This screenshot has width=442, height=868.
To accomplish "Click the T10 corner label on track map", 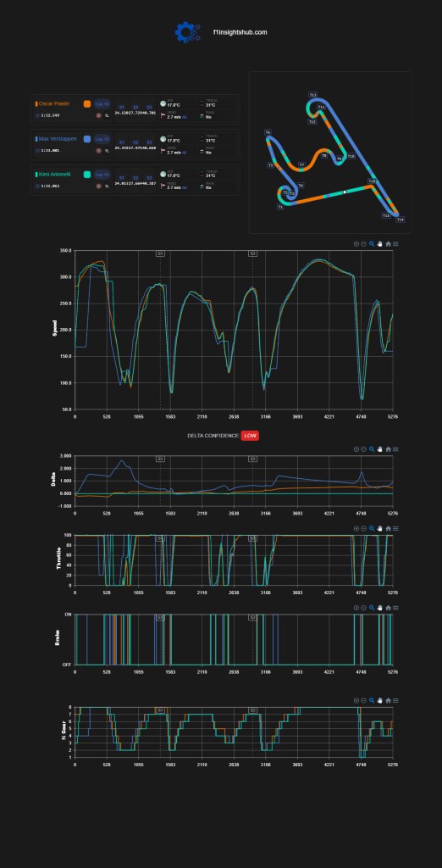I will (x=351, y=157).
